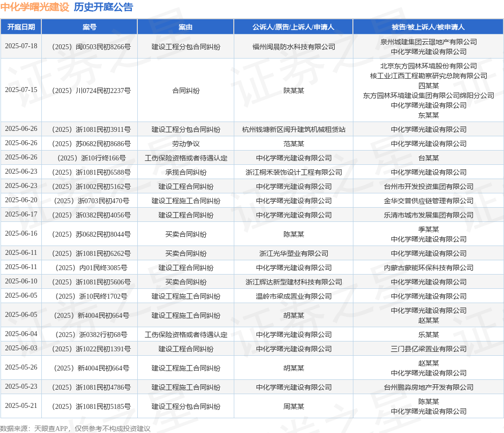Screen dimensions: 504x433
Task: Click the date 2025-07-15
Action: point(21,90)
